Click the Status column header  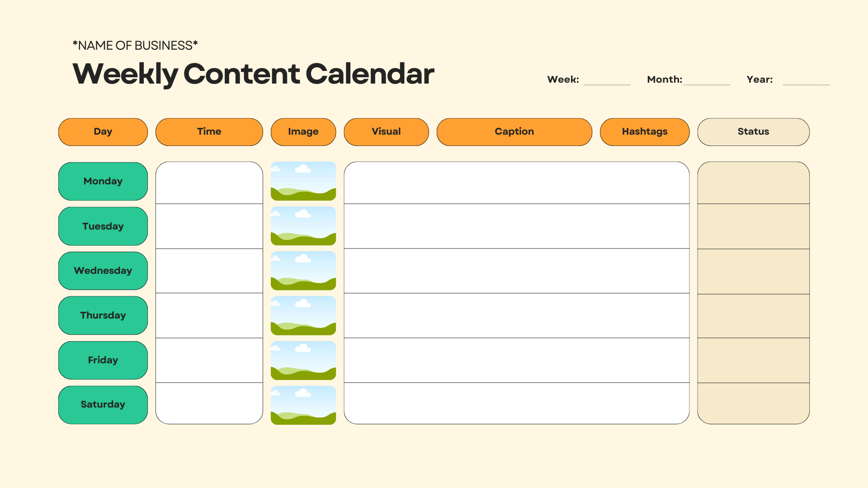pos(753,132)
